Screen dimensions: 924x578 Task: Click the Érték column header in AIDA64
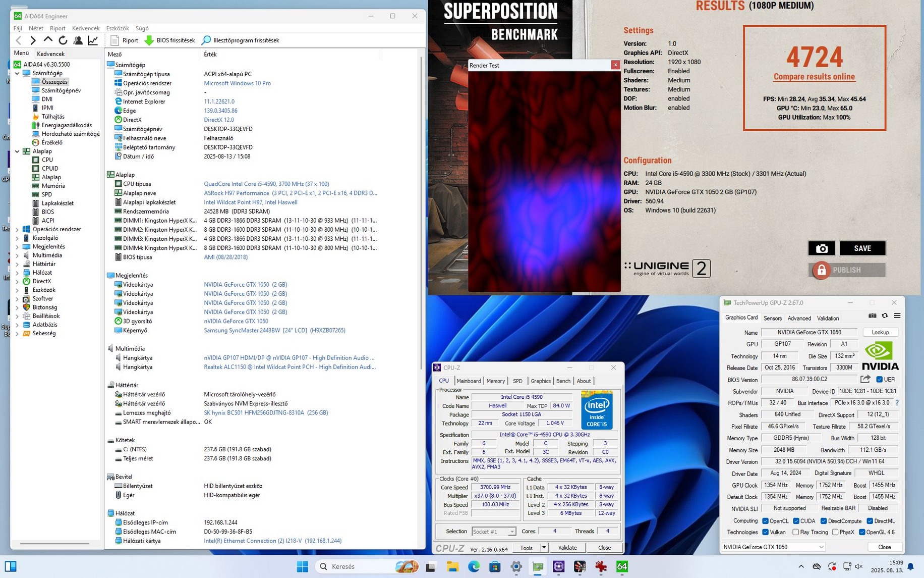tap(291, 54)
